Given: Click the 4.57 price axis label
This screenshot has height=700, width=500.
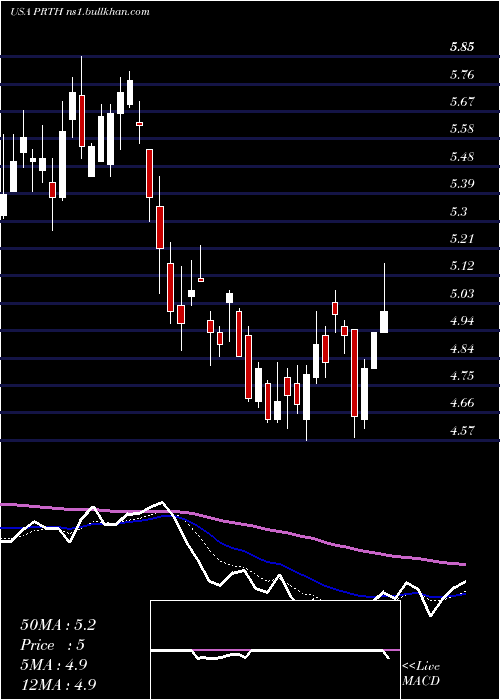Looking at the screenshot, I should (x=462, y=430).
